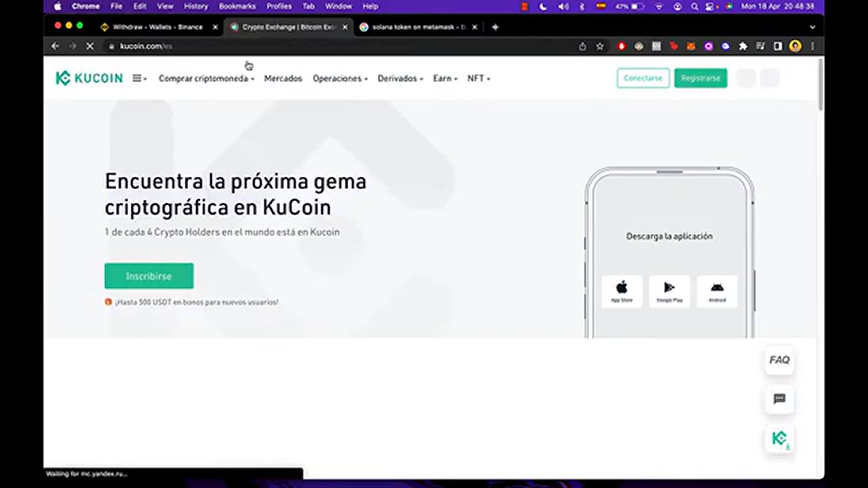Close the Binance Withdraw tab
868x488 pixels.
click(215, 27)
